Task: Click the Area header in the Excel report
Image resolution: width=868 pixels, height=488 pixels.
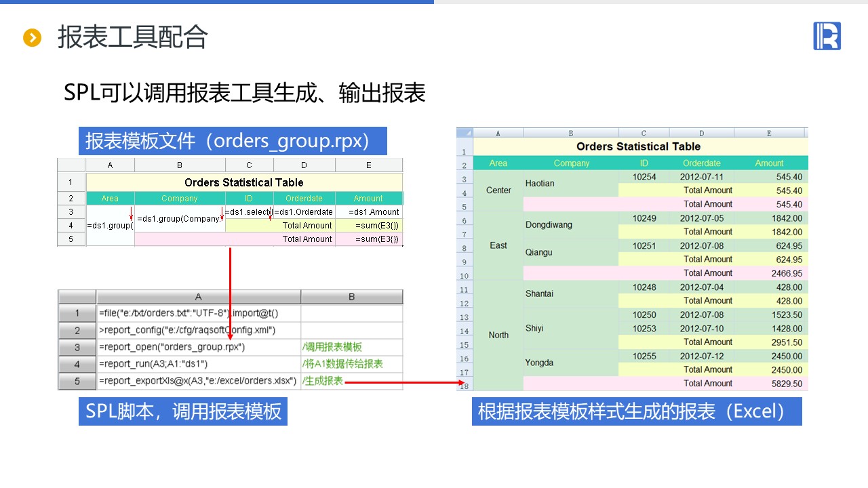Action: 498,163
